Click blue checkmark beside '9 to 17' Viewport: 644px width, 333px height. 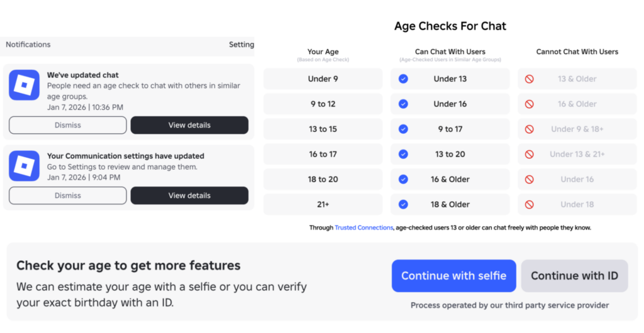(403, 129)
